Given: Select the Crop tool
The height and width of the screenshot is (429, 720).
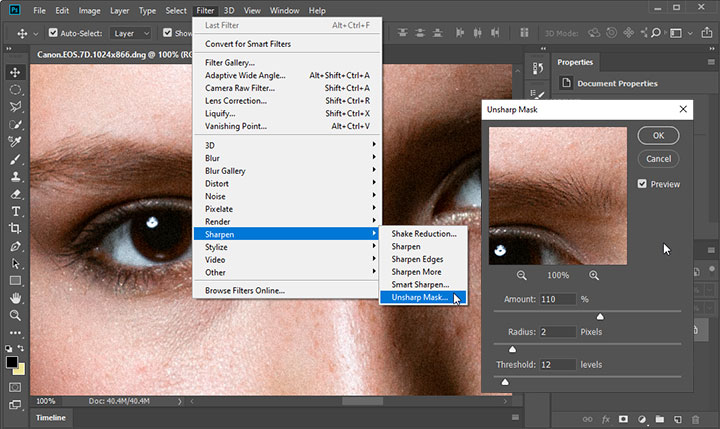Looking at the screenshot, I should click(x=16, y=228).
